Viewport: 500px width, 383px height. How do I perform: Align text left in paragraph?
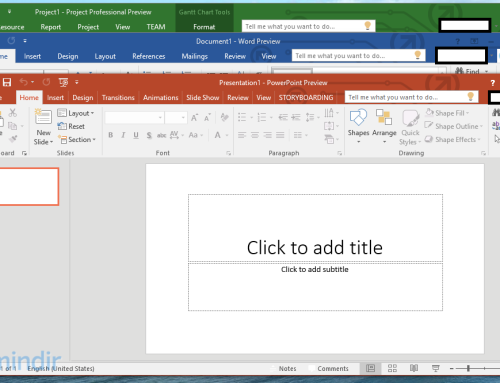pyautogui.click(x=242, y=135)
